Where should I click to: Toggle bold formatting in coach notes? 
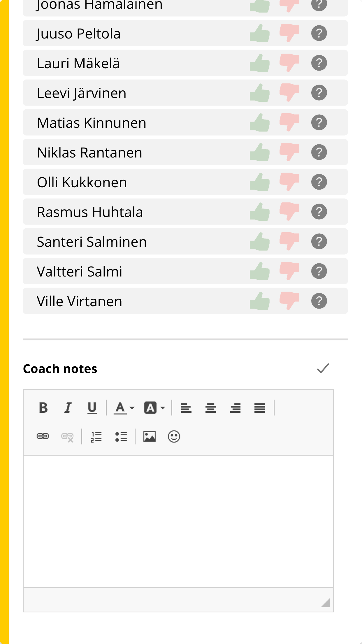[43, 408]
